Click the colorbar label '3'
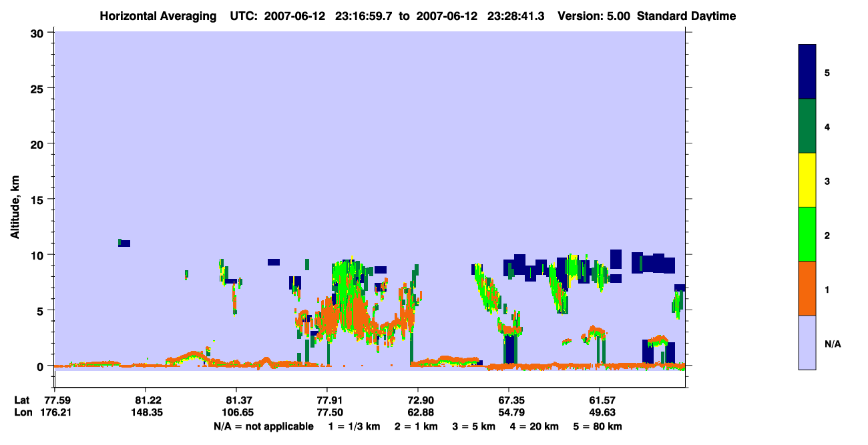868x445 pixels. coord(827,181)
